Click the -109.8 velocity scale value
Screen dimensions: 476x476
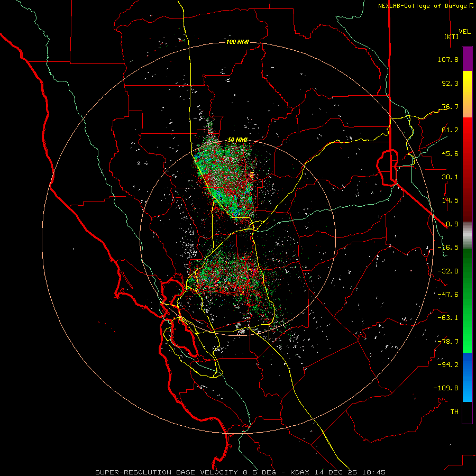click(x=446, y=388)
